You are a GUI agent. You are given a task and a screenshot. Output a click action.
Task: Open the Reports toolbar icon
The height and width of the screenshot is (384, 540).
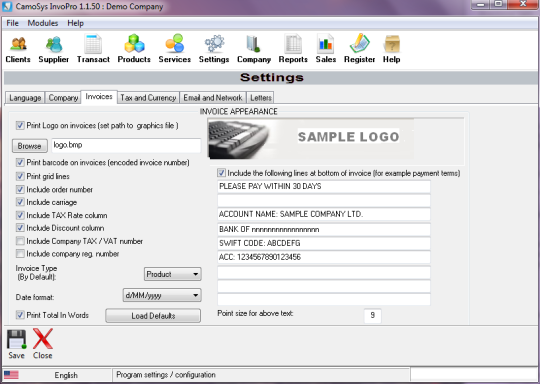point(293,49)
